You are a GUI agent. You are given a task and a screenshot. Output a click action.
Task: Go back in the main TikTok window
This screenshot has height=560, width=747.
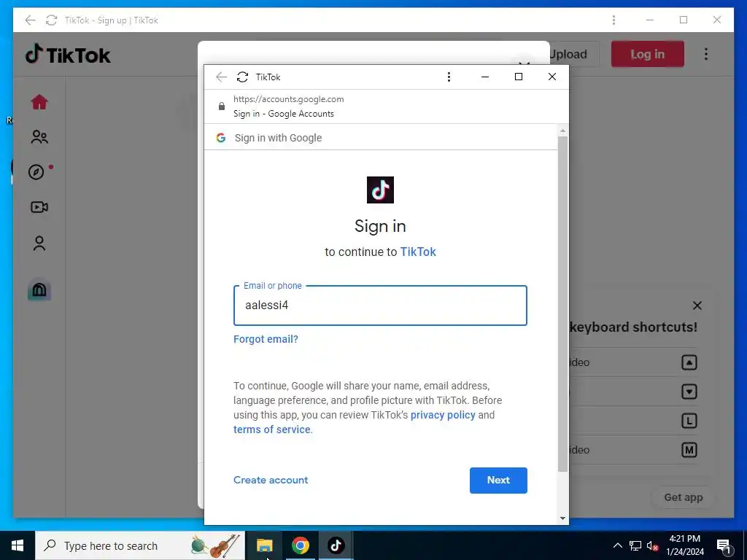(30, 20)
